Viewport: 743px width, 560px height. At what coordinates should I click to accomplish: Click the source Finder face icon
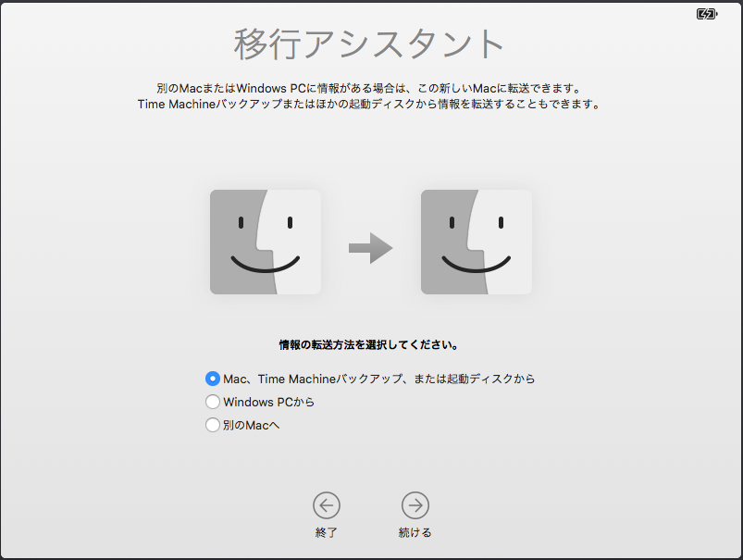266,242
